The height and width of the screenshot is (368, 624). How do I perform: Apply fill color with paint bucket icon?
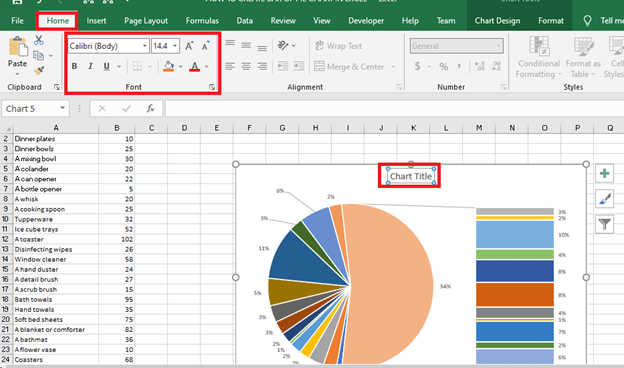[x=169, y=66]
